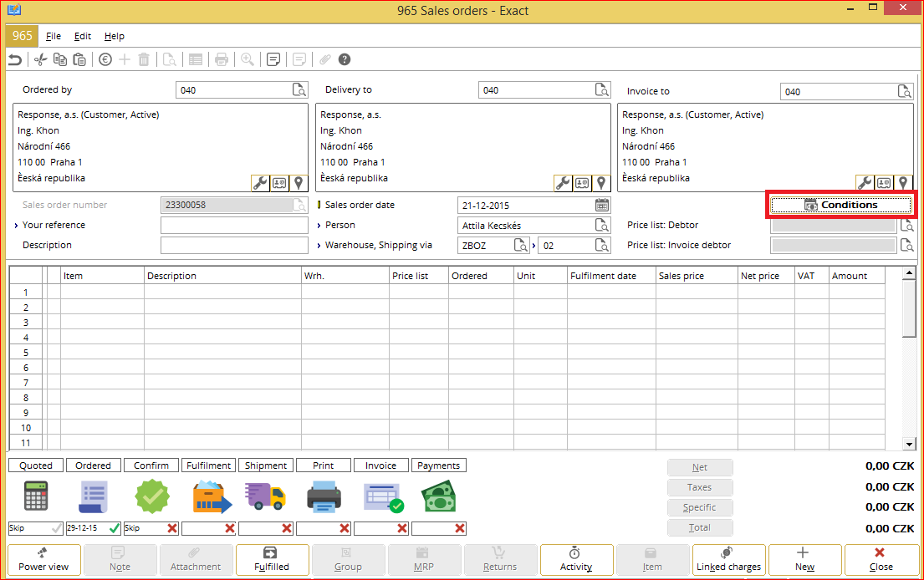924x580 pixels.
Task: Toggle the red X under the Payments stage
Action: pos(460,528)
